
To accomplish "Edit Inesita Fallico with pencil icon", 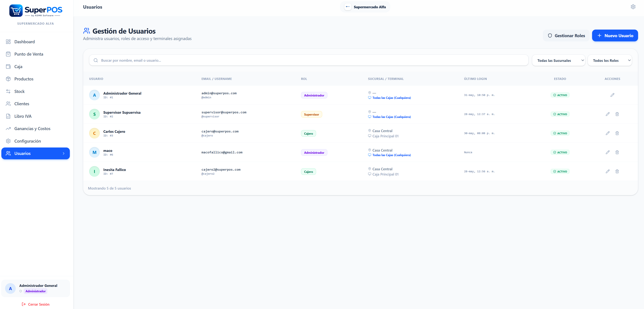I will [607, 171].
